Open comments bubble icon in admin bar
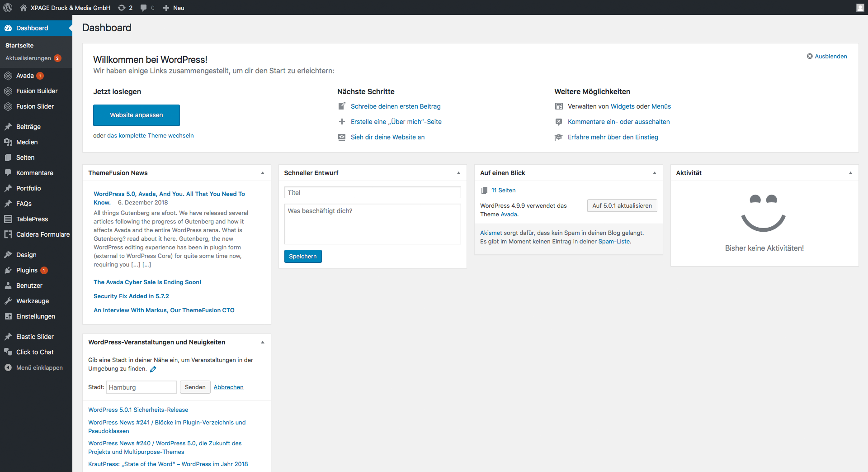This screenshot has height=472, width=868. pos(144,8)
